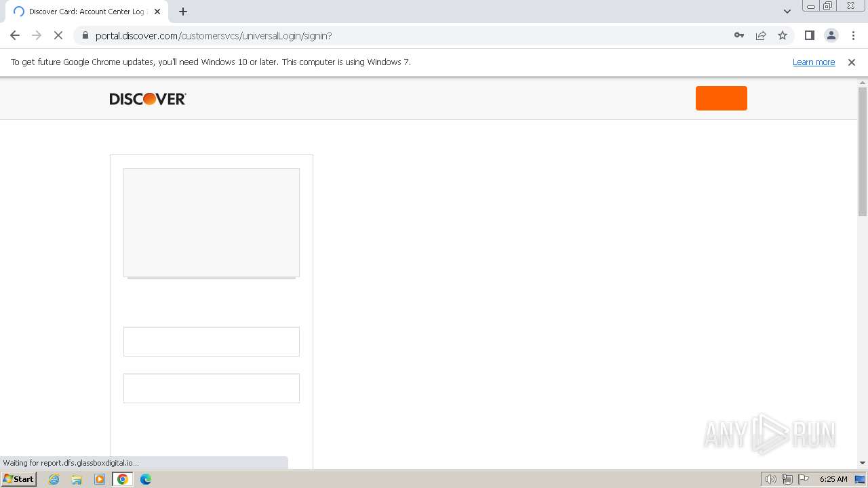
Task: Bookmark this page with the star
Action: tap(783, 35)
